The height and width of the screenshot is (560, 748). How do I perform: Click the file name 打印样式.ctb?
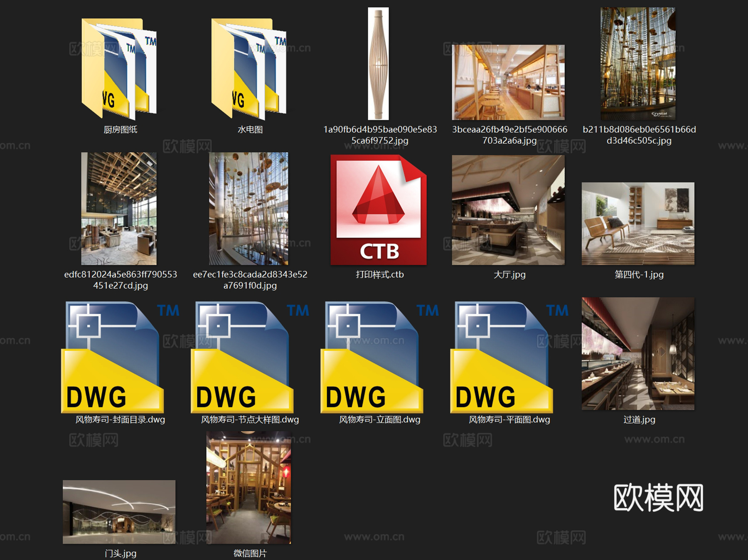380,274
